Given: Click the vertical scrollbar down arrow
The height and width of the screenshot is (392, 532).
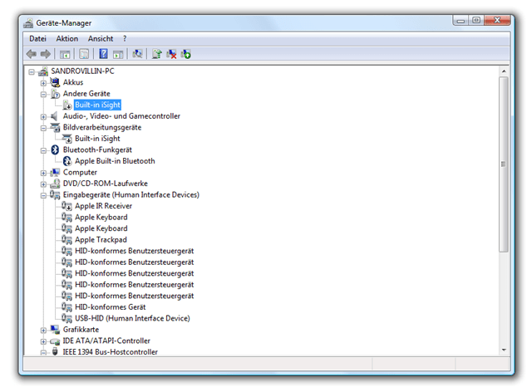Looking at the screenshot, I should click(504, 350).
